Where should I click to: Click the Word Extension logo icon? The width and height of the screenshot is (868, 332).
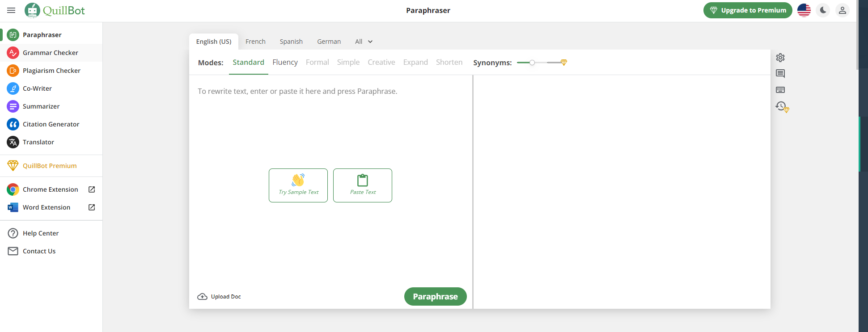(13, 207)
